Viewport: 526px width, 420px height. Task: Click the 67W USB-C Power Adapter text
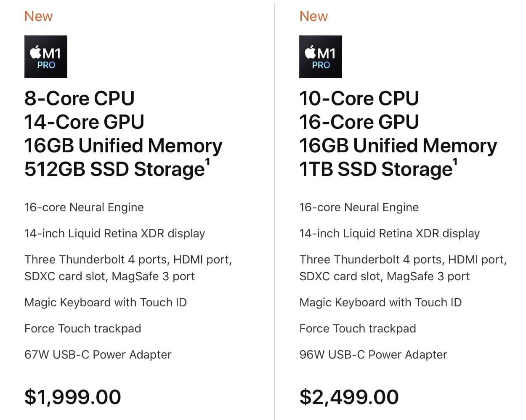pyautogui.click(x=98, y=355)
